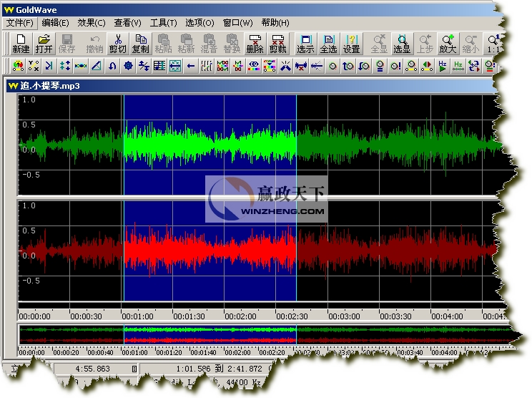The image size is (532, 398).
Task: Expand the 窗口(W) window menu
Action: [237, 23]
